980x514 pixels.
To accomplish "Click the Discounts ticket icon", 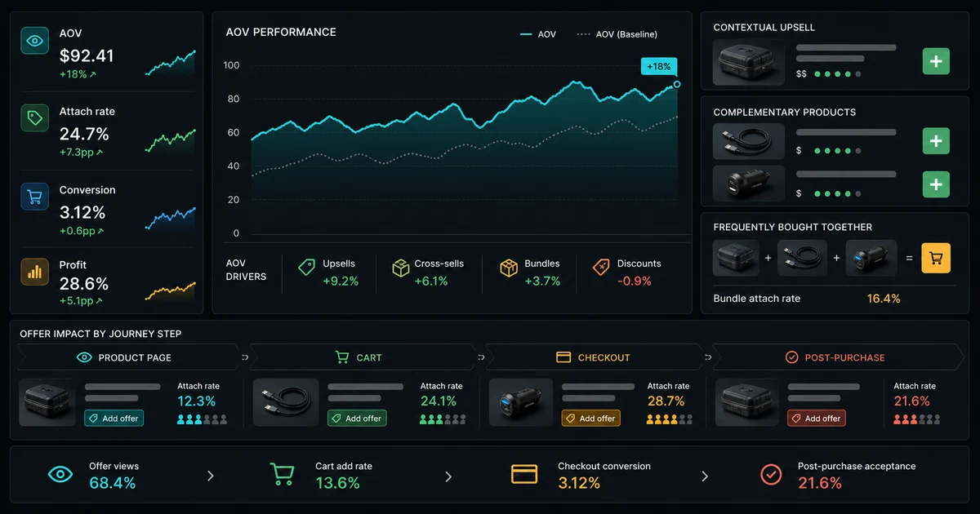I will (601, 267).
